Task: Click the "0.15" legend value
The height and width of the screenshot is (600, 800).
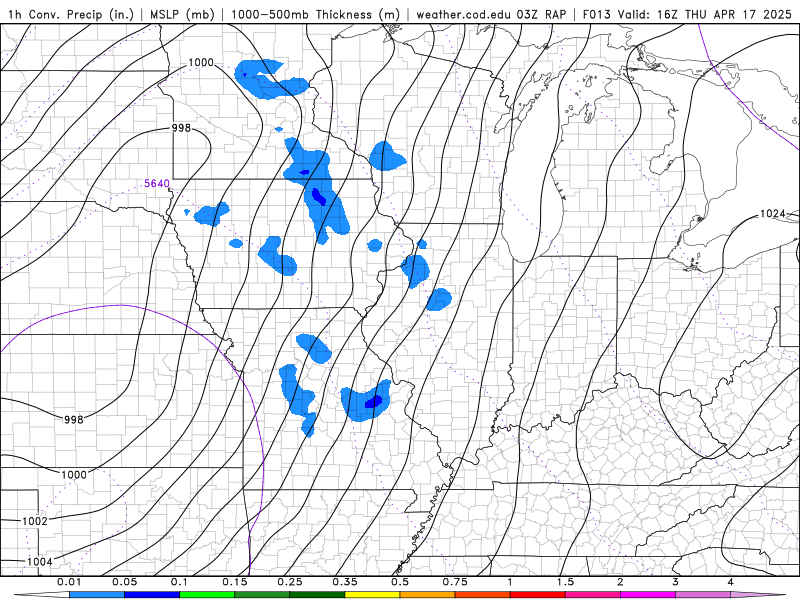Action: coord(235,582)
